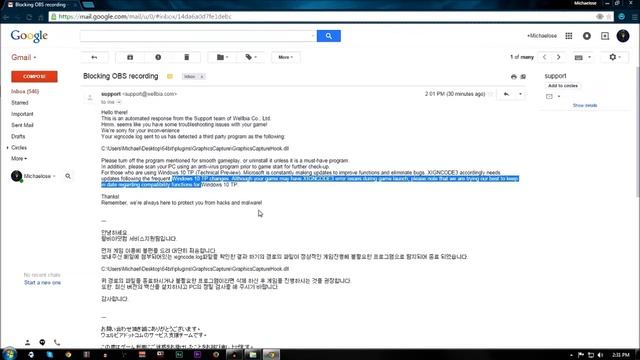Click the email icon under support contact

click(x=549, y=97)
